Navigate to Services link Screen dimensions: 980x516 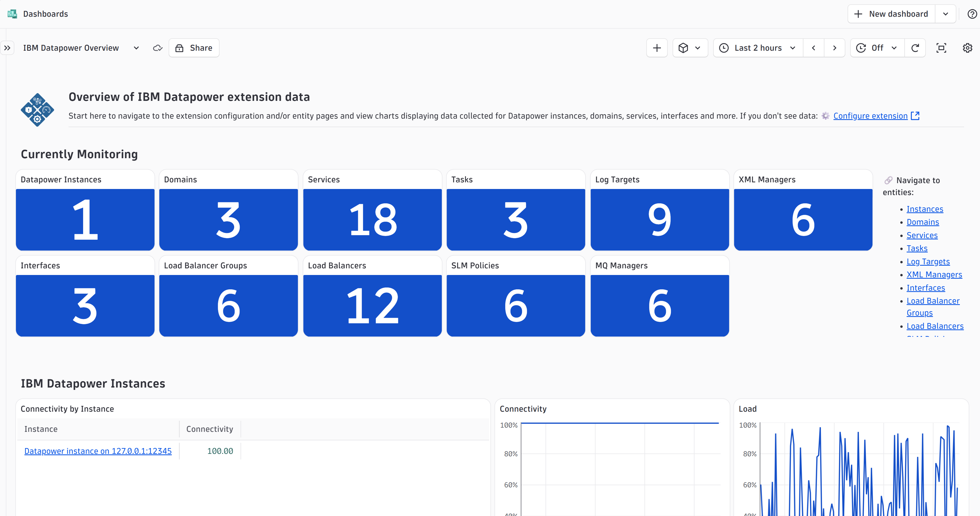coord(922,235)
